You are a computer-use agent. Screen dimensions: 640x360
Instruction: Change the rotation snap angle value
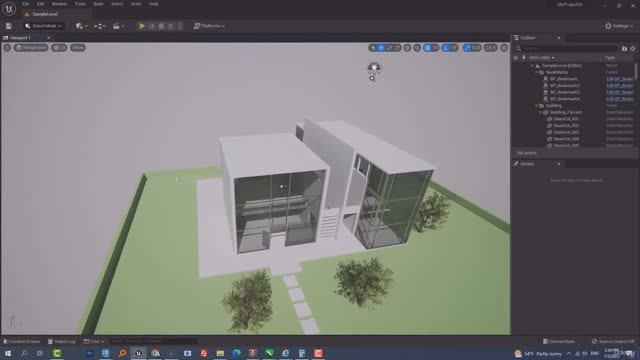(x=455, y=48)
